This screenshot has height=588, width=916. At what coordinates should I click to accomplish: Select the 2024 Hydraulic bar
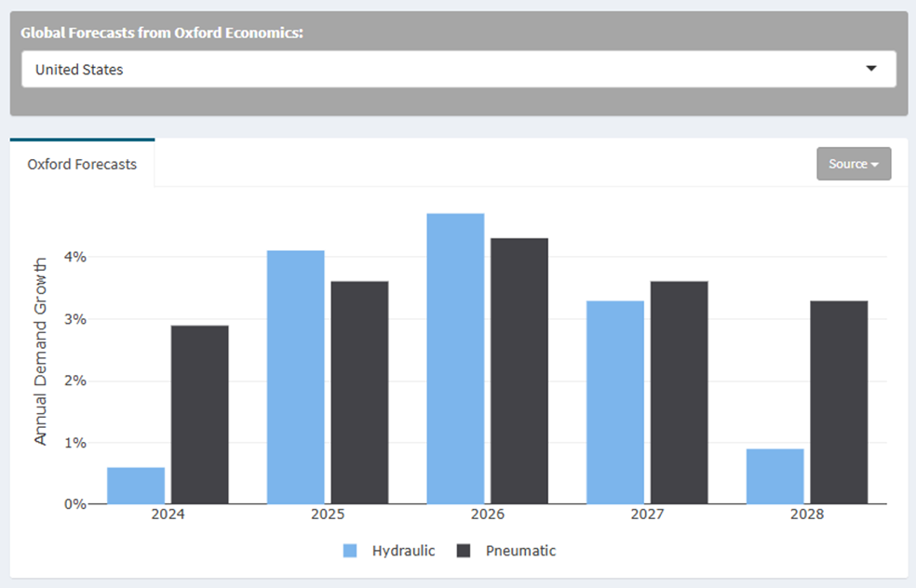point(136,486)
